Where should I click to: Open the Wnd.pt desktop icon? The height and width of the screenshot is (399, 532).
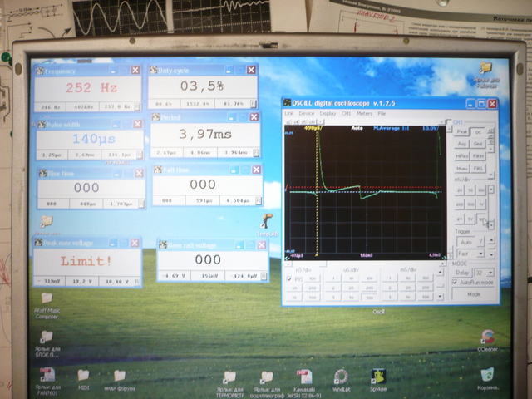(340, 377)
